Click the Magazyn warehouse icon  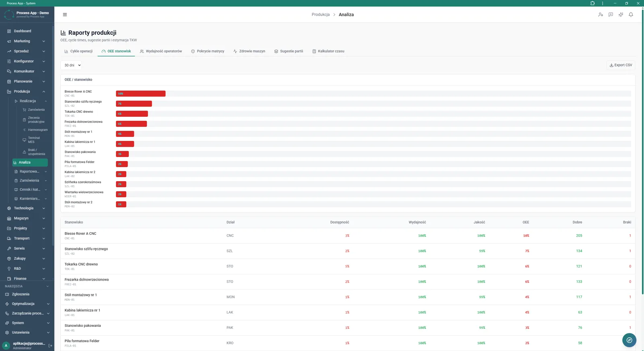point(9,218)
